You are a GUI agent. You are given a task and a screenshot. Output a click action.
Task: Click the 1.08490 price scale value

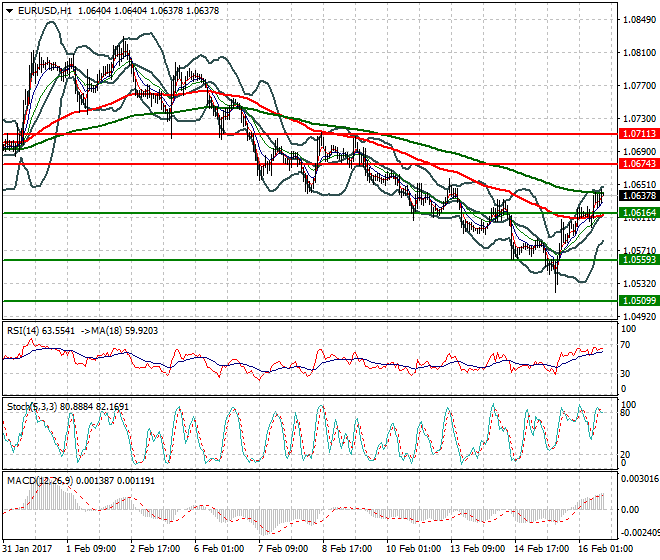(x=639, y=20)
